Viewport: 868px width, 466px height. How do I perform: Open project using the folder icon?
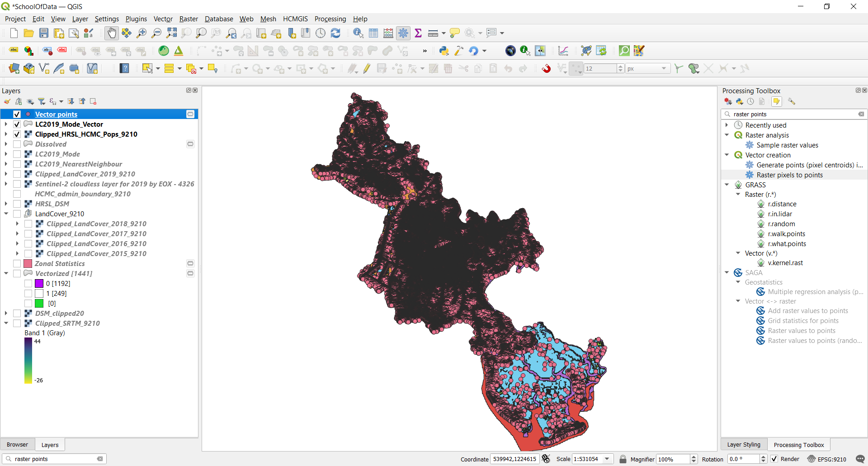pos(28,33)
